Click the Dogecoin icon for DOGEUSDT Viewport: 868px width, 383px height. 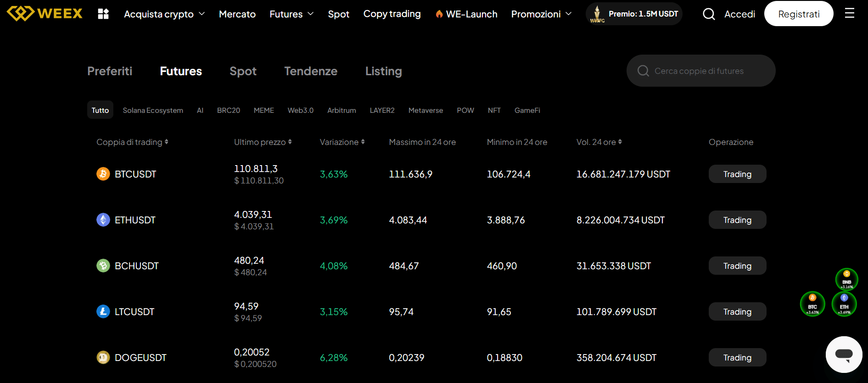pyautogui.click(x=103, y=357)
